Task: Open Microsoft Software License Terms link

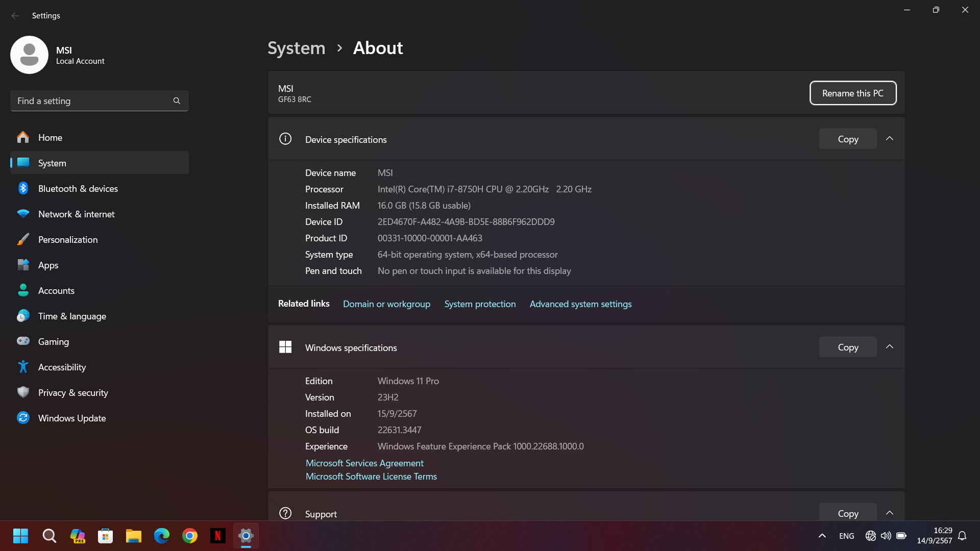Action: [371, 477]
